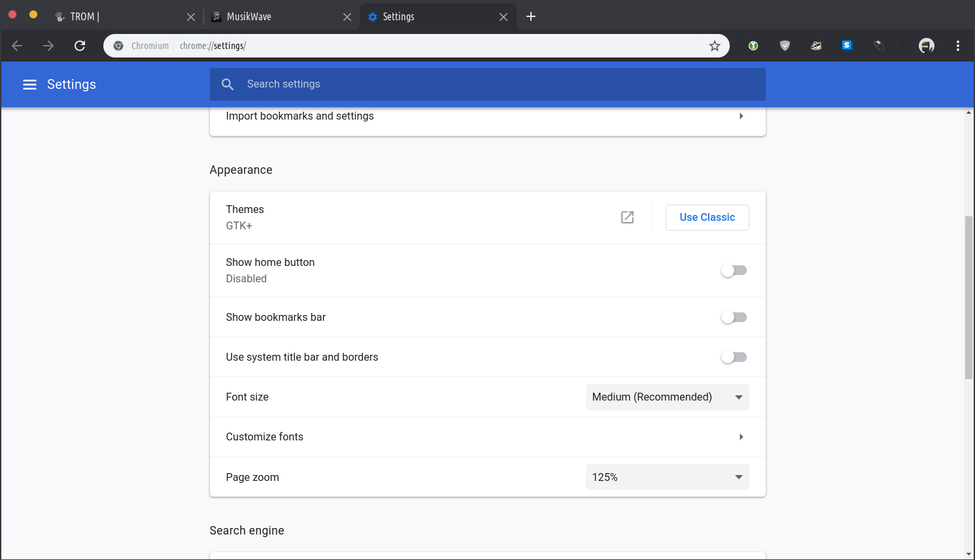Open the blue S extension icon

click(x=847, y=46)
